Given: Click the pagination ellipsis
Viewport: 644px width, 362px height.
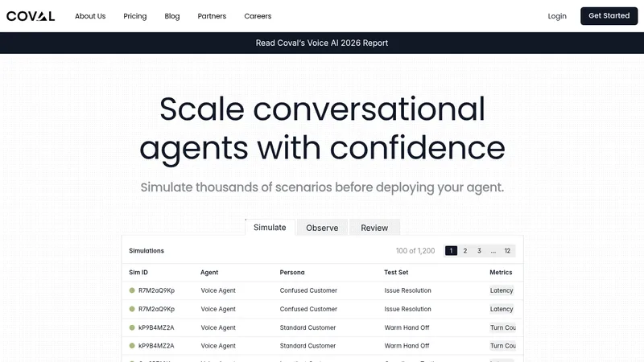Looking at the screenshot, I should pos(493,251).
